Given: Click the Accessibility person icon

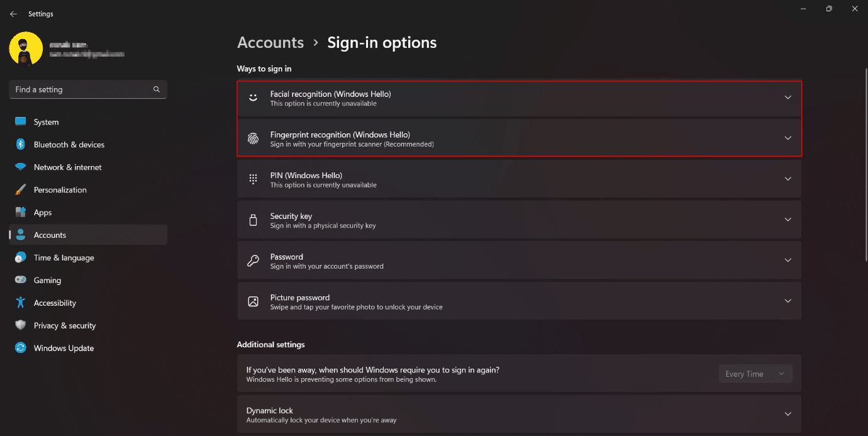Looking at the screenshot, I should pos(21,303).
